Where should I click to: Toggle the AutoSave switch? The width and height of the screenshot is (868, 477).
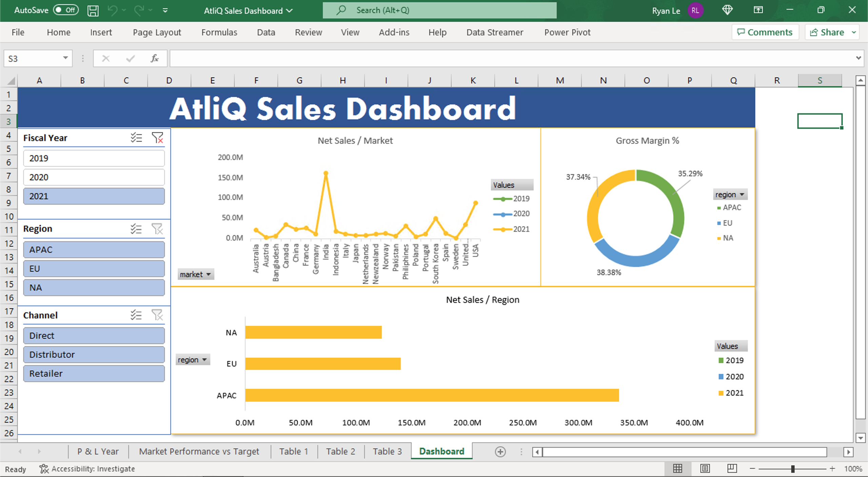point(66,10)
